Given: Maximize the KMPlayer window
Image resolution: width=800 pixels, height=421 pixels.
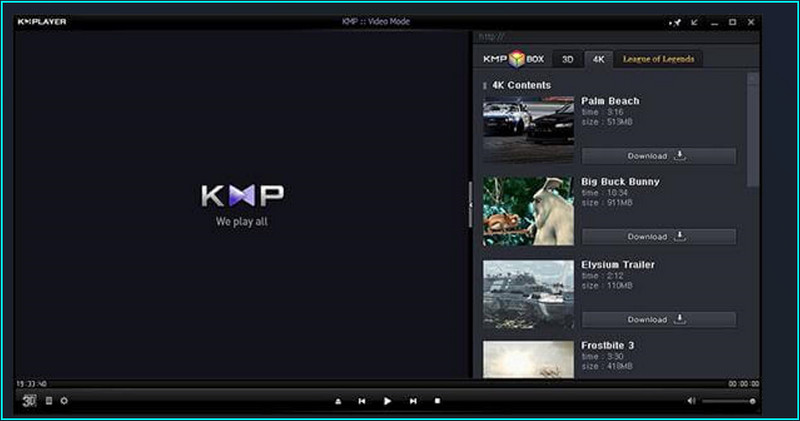Looking at the screenshot, I should click(x=733, y=22).
